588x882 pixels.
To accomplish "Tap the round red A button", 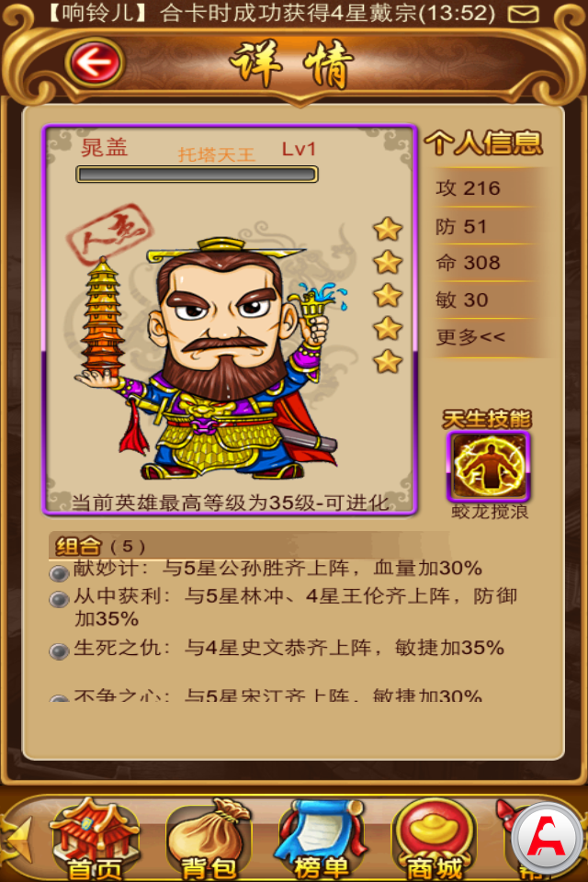I will point(547,837).
